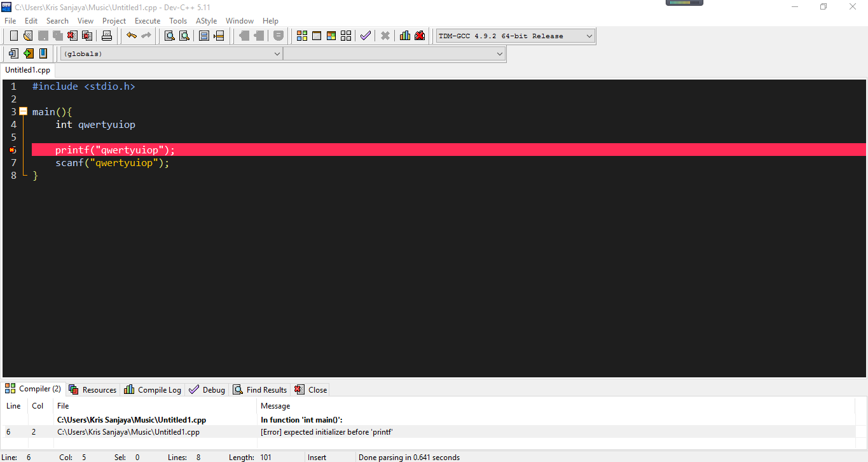This screenshot has width=868, height=462.
Task: Click the #include <stdio.h> line
Action: click(x=84, y=87)
